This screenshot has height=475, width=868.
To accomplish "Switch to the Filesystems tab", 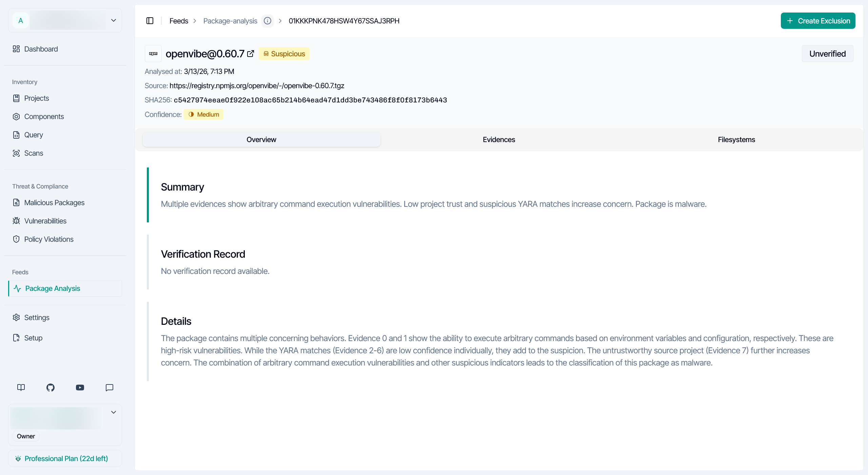I will [736, 139].
